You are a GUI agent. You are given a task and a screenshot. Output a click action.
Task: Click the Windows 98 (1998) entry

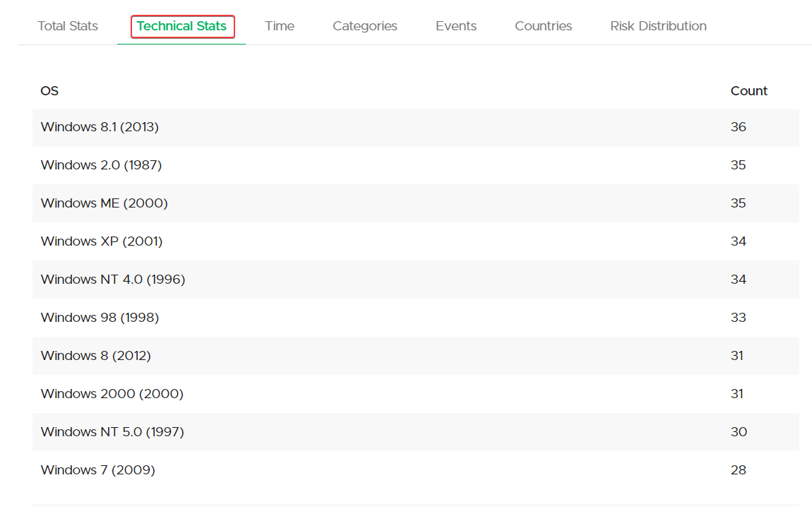point(100,318)
